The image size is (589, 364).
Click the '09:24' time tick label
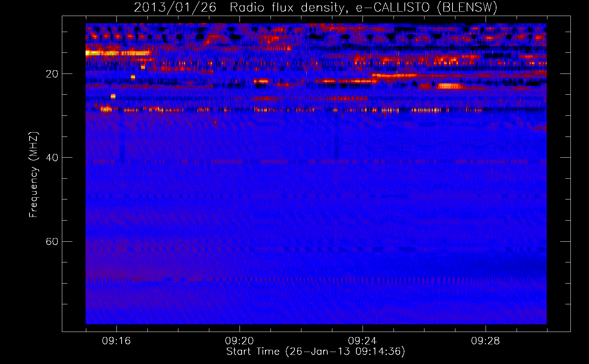click(x=362, y=341)
